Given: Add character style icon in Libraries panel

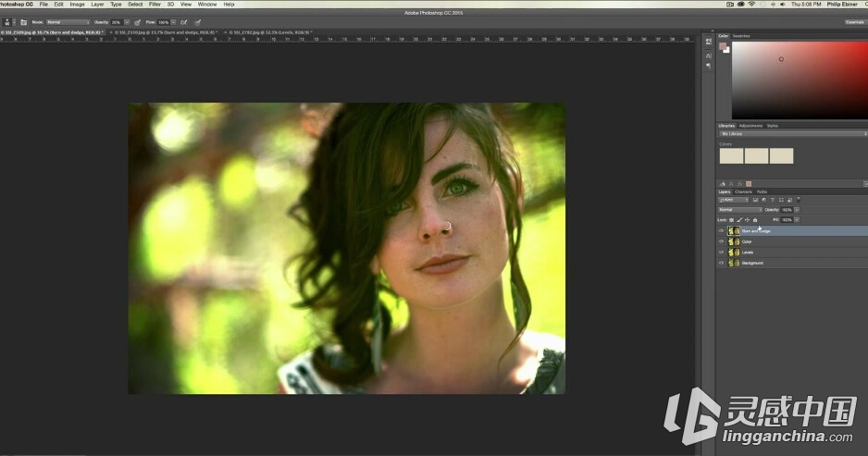Looking at the screenshot, I should click(731, 184).
